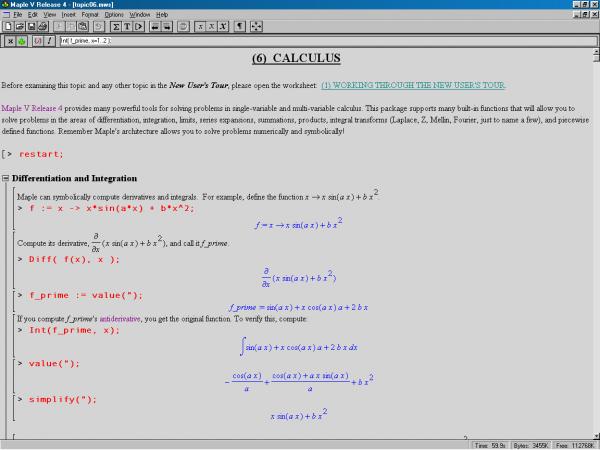The width and height of the screenshot is (600, 450).
Task: Insert Maple input with the Sigma icon
Action: tap(116, 26)
